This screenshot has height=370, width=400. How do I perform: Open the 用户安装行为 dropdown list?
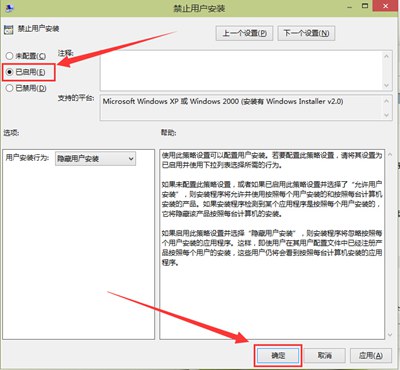[x=95, y=159]
